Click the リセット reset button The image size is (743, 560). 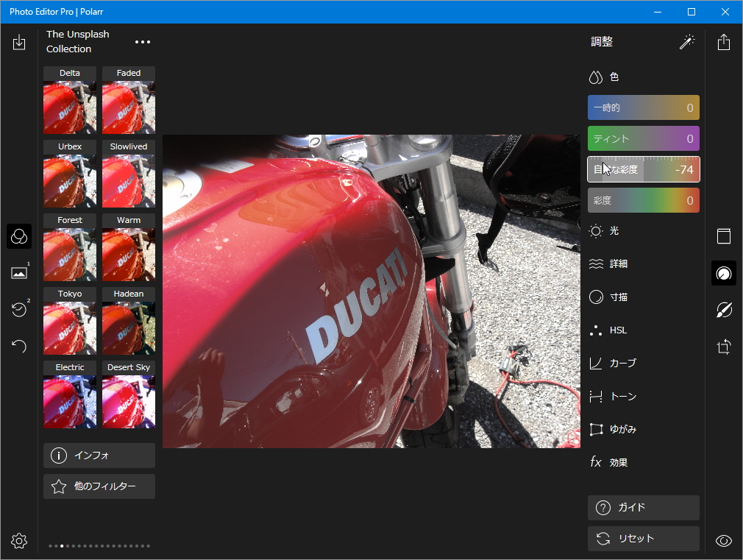[644, 539]
